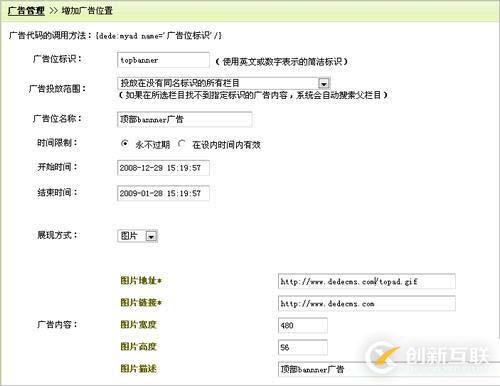Click the 广告位名称 input field
500x386 pixels.
(x=185, y=119)
